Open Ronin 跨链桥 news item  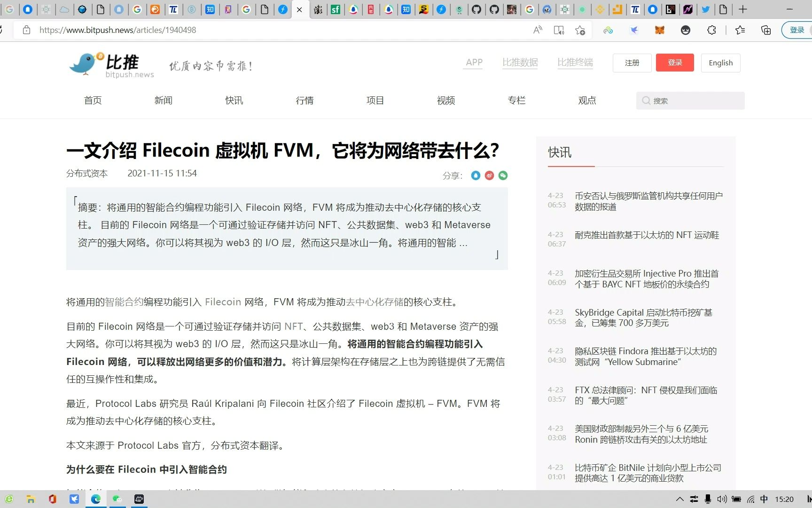tap(641, 434)
